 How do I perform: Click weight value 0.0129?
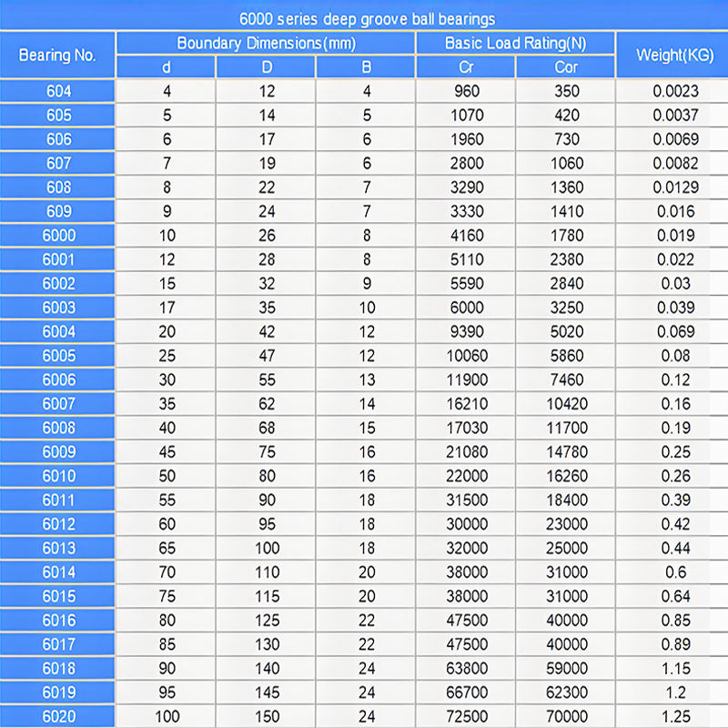click(x=675, y=187)
